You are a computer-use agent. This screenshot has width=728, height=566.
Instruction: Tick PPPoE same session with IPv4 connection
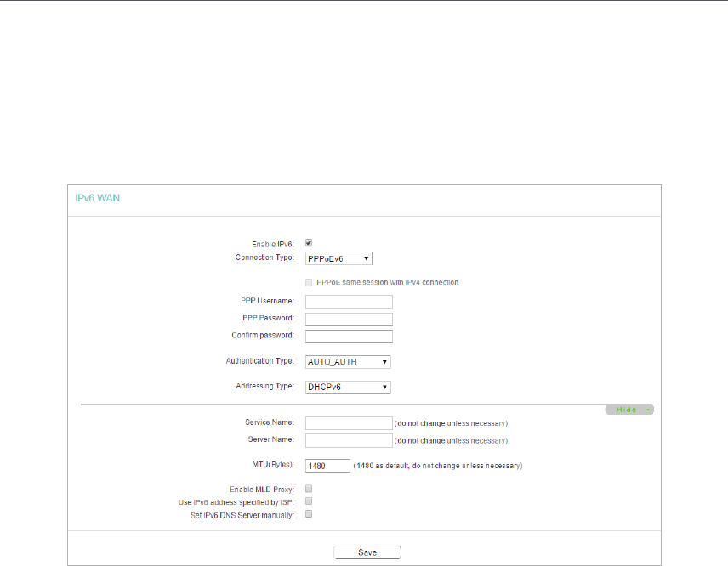point(309,282)
